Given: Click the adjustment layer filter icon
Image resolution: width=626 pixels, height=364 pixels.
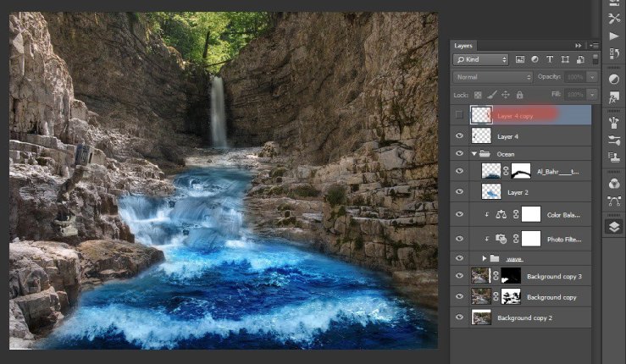Looking at the screenshot, I should (535, 60).
